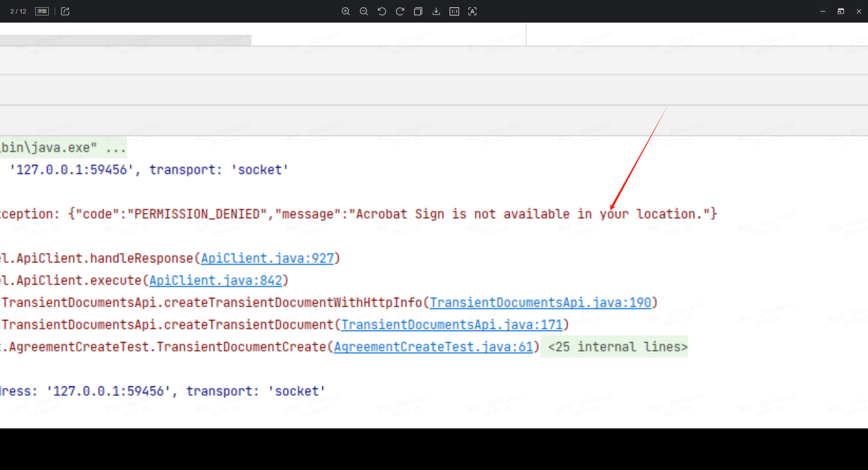Rotate image counterclockwise
868x470 pixels.
(x=382, y=11)
